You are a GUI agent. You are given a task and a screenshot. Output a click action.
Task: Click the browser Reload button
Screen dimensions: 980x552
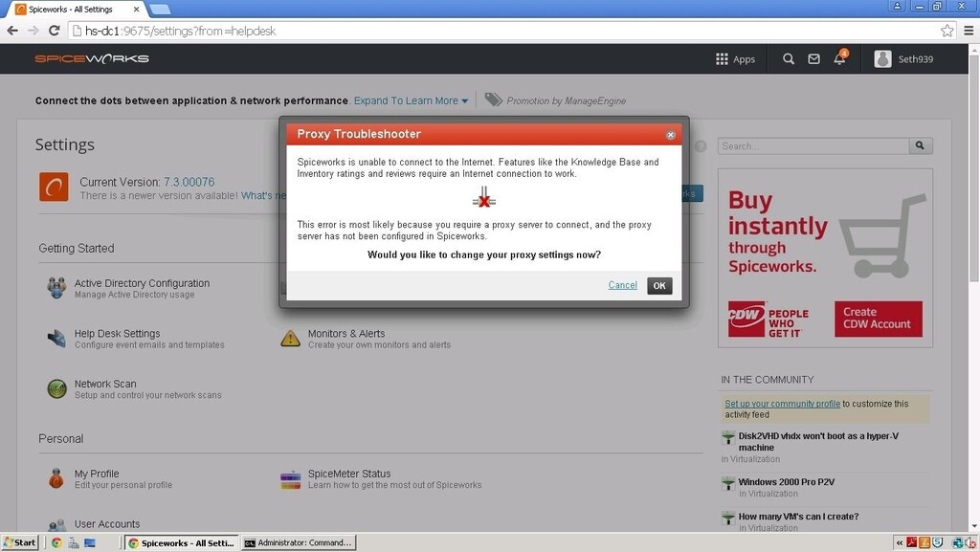55,30
